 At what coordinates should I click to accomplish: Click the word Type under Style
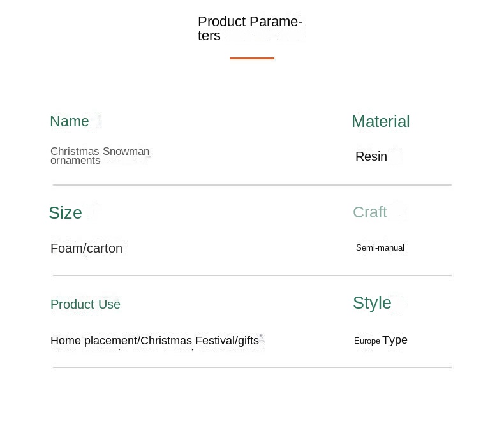click(395, 340)
